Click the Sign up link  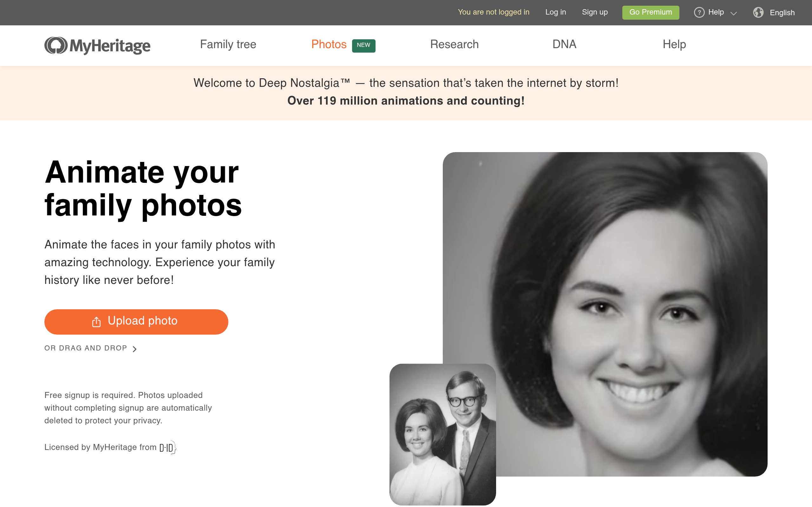[595, 12]
